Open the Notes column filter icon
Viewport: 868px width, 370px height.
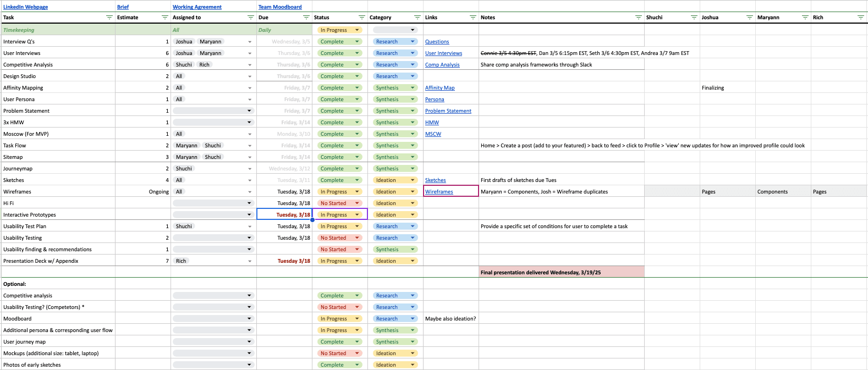coord(638,18)
